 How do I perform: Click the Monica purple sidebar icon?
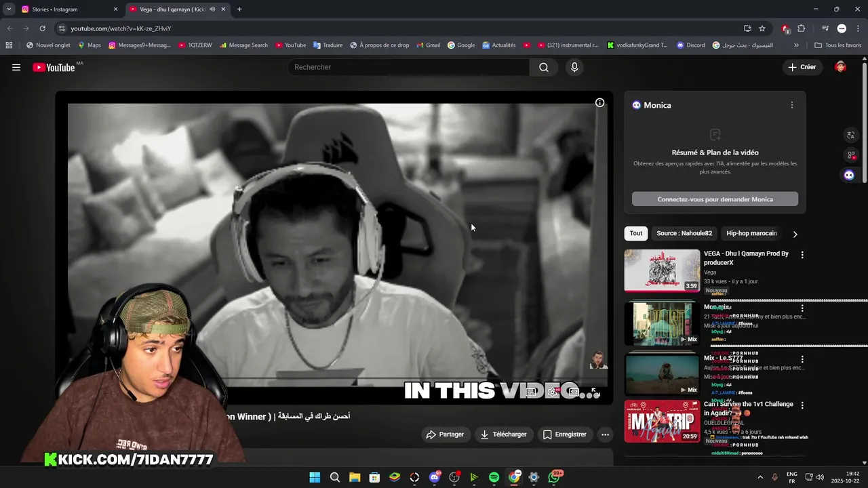tap(849, 175)
